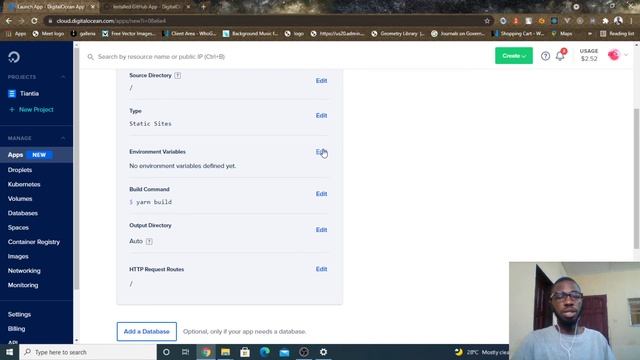Screen dimensions: 640x360
Task: Collapse the Projects section
Action: pyautogui.click(x=63, y=77)
